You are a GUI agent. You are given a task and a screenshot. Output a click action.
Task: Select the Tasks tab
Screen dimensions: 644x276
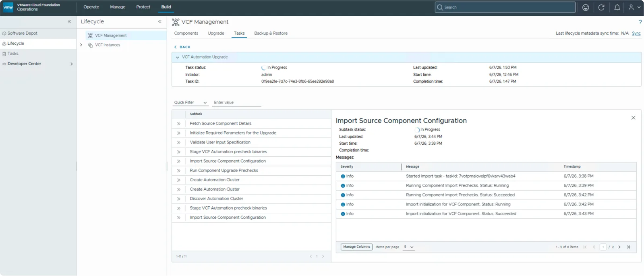click(239, 33)
